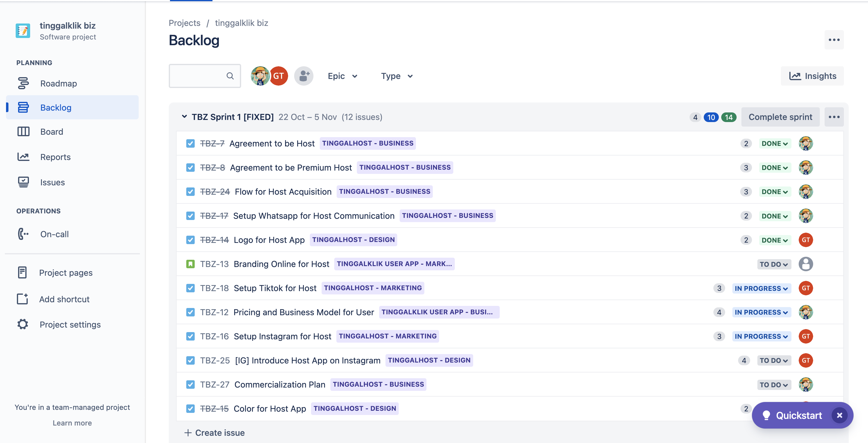Image resolution: width=868 pixels, height=443 pixels.
Task: Open the Insights button
Action: point(812,76)
